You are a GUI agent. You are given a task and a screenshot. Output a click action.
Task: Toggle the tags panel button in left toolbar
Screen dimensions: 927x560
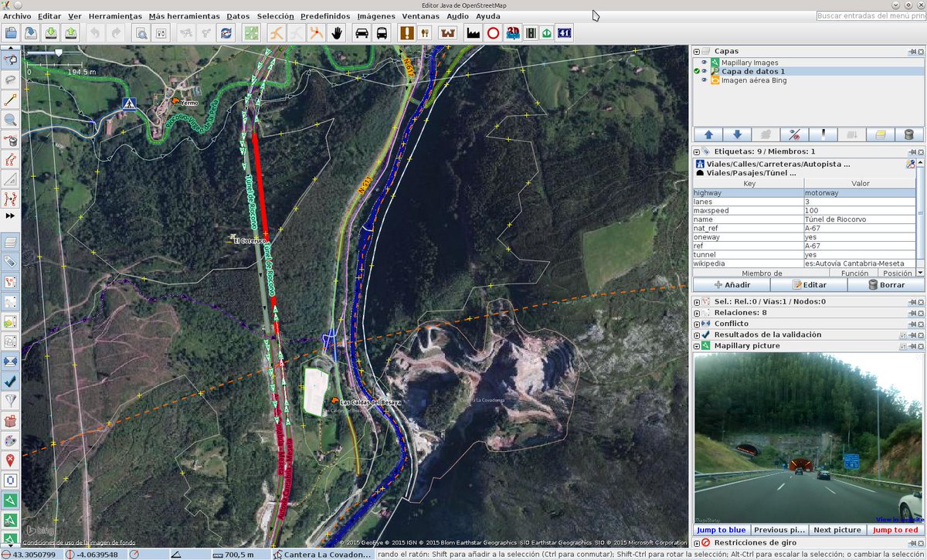coord(11,262)
